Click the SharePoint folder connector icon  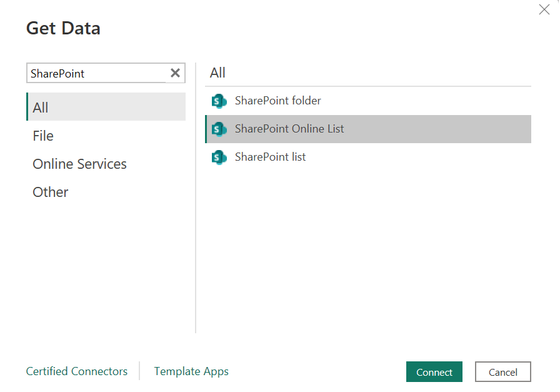pyautogui.click(x=219, y=101)
